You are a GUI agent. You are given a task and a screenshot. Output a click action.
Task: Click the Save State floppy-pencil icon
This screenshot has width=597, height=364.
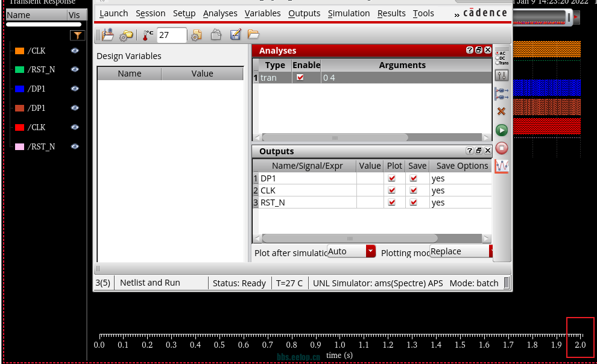(x=236, y=36)
